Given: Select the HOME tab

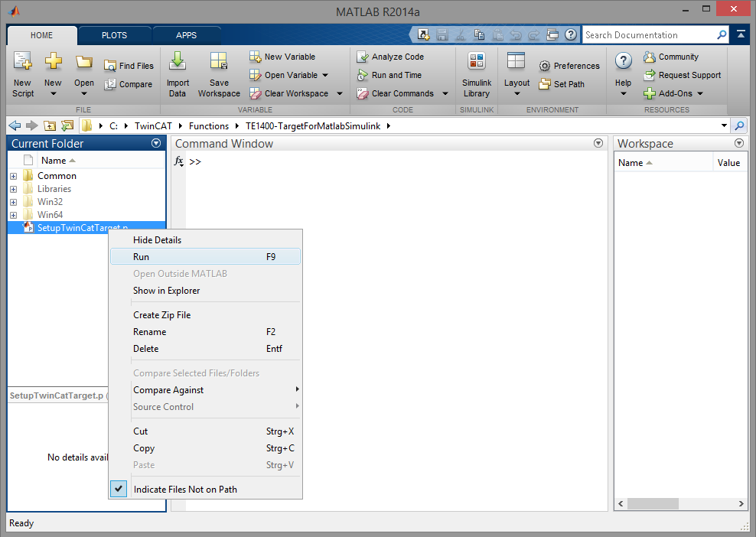Looking at the screenshot, I should point(42,35).
